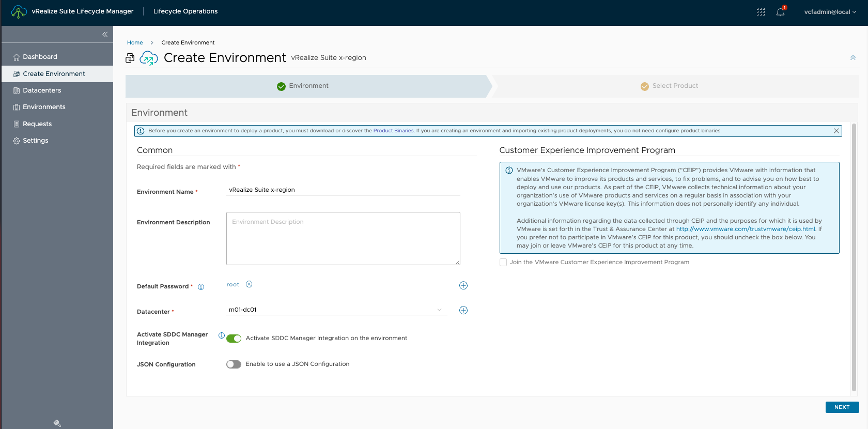Click the Lifecycle Operations header label

[x=185, y=11]
